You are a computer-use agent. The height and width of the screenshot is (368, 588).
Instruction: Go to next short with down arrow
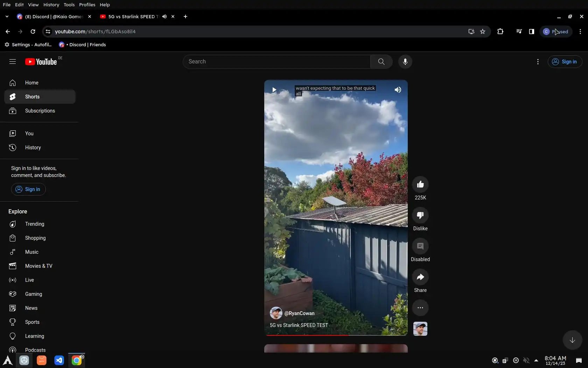coord(572,340)
